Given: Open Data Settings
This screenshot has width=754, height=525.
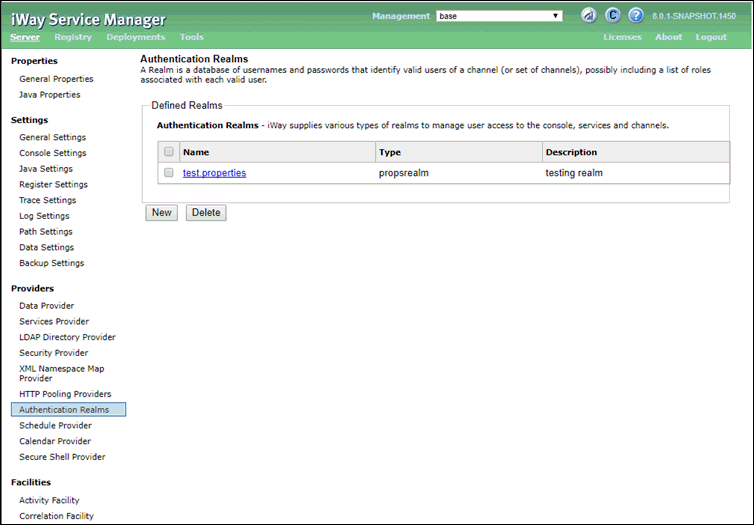Looking at the screenshot, I should point(47,247).
